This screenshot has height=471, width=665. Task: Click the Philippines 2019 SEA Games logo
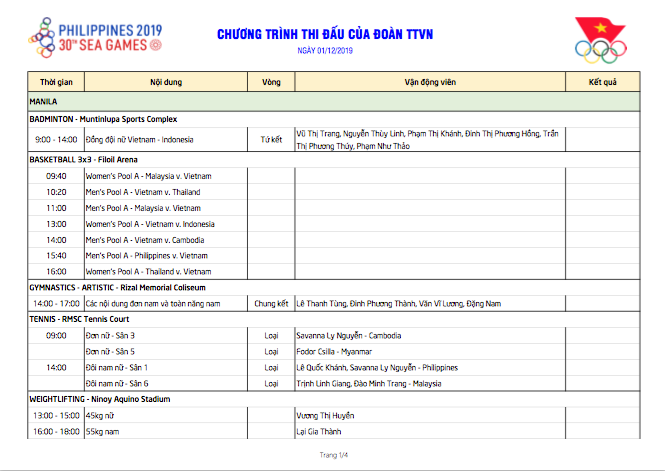coord(95,37)
